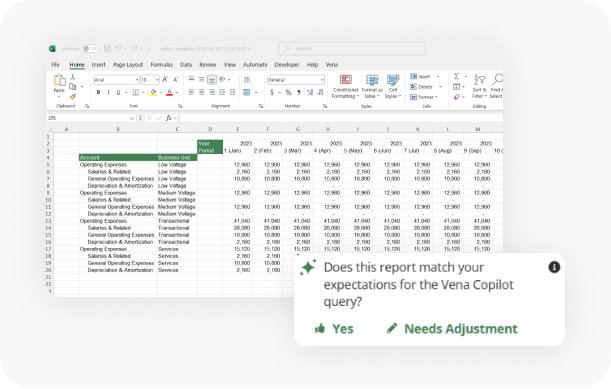Screen dimensions: 611x389
Task: Click Yes on the Vena Copilot prompt
Action: pos(334,329)
